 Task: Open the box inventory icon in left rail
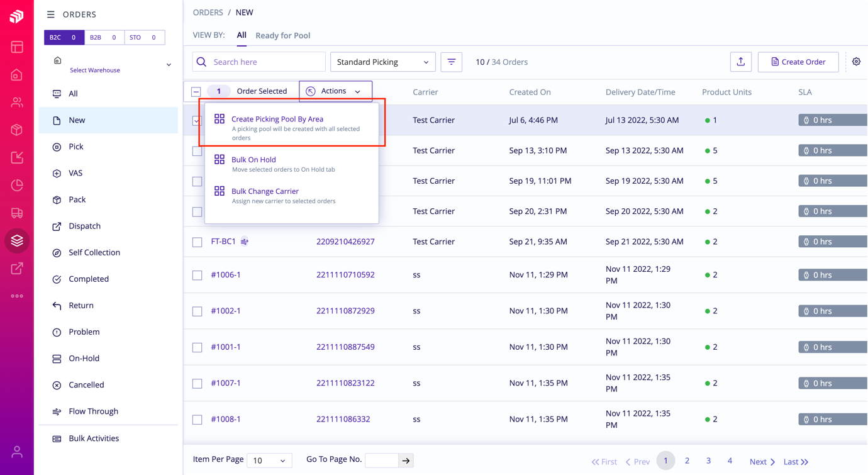17,130
